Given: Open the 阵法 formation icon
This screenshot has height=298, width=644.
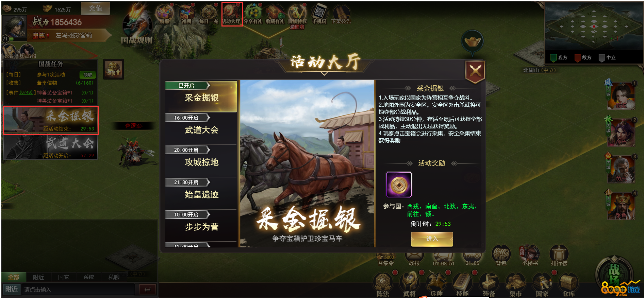Looking at the screenshot, I should tap(383, 285).
